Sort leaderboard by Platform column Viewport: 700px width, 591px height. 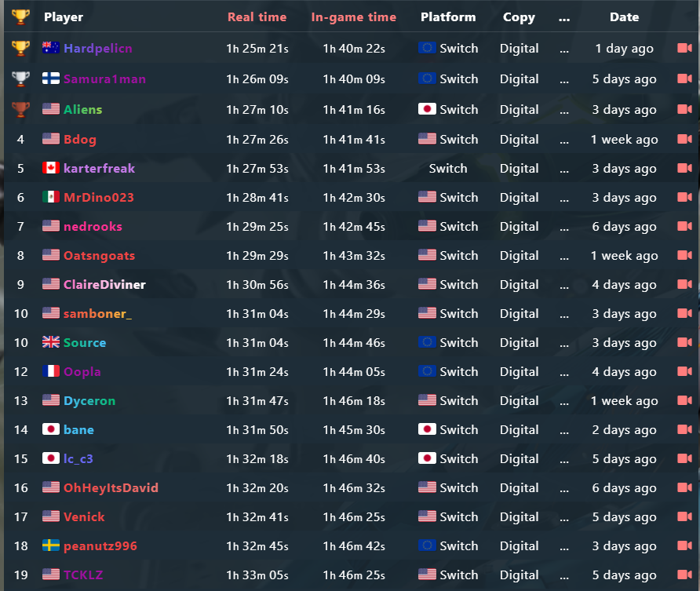tap(448, 17)
